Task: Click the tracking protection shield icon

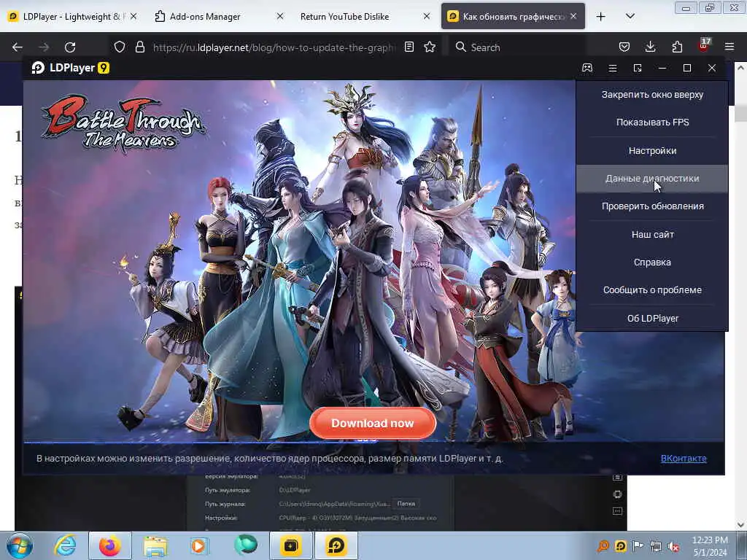Action: pyautogui.click(x=120, y=47)
